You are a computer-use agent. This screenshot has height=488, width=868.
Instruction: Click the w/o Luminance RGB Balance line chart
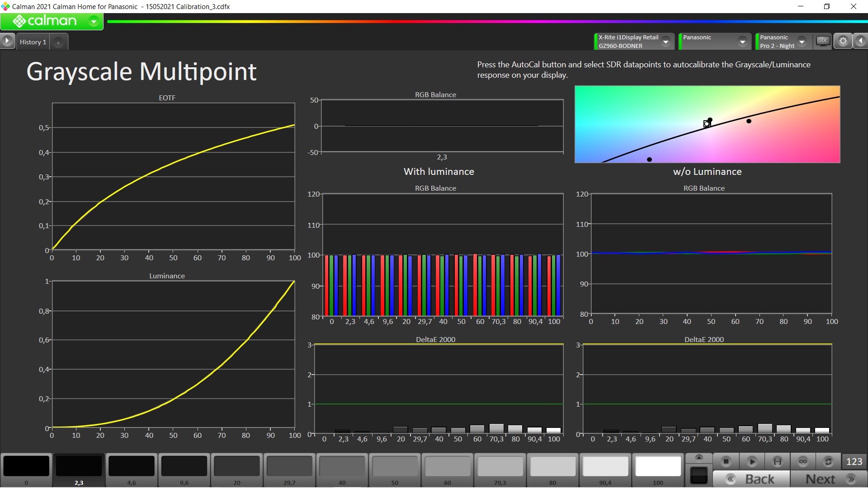point(711,253)
